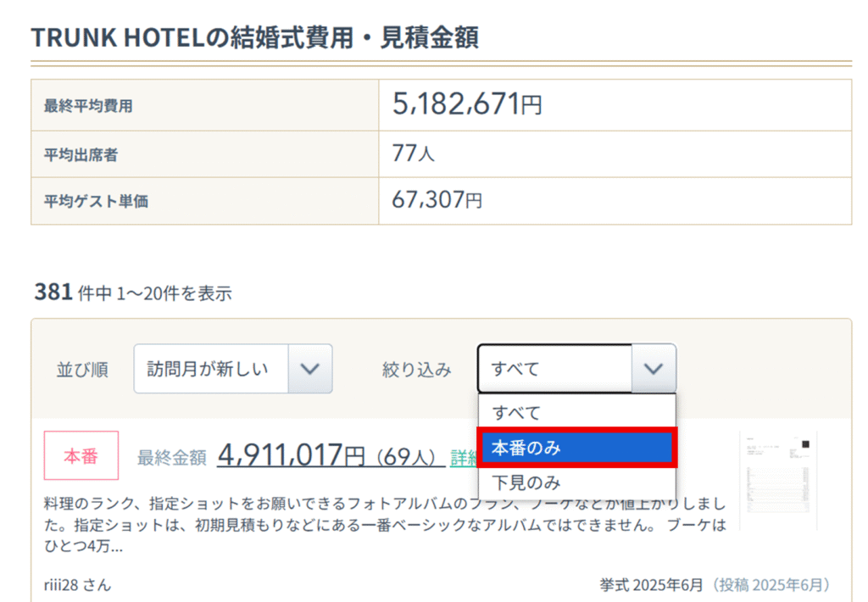
Task: Open the 並び順 sort dropdown
Action: [232, 369]
